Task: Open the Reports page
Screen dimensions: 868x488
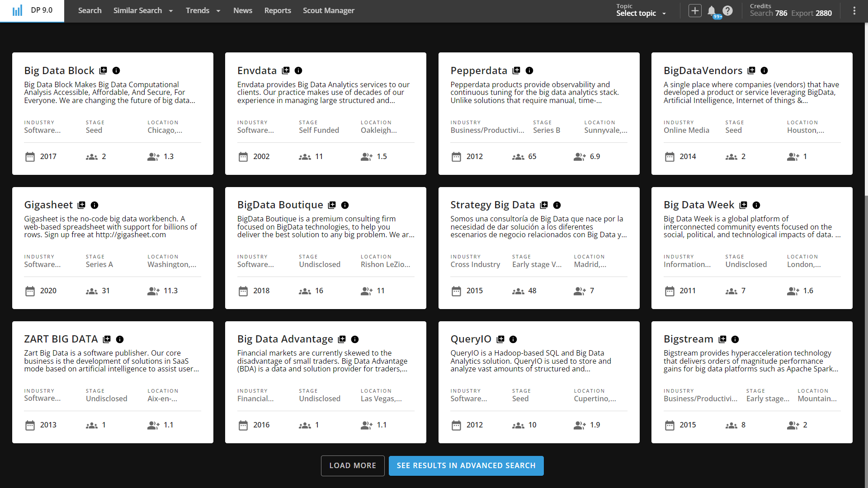Action: [x=278, y=10]
